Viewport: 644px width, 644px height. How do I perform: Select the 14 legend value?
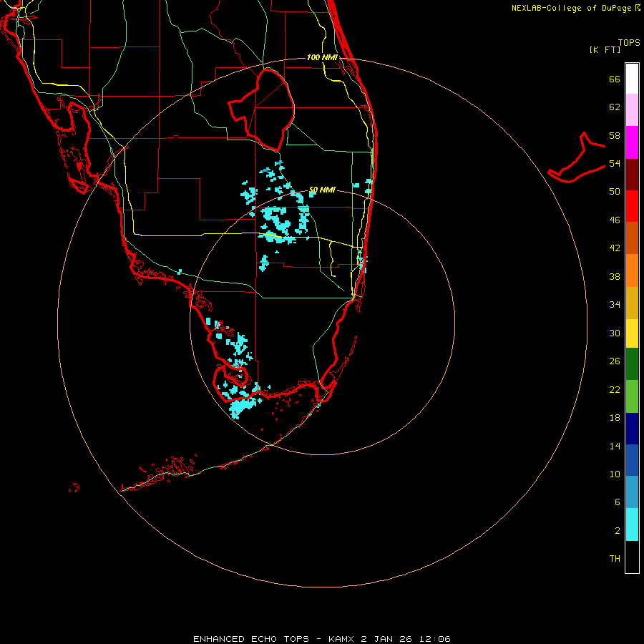(615, 446)
